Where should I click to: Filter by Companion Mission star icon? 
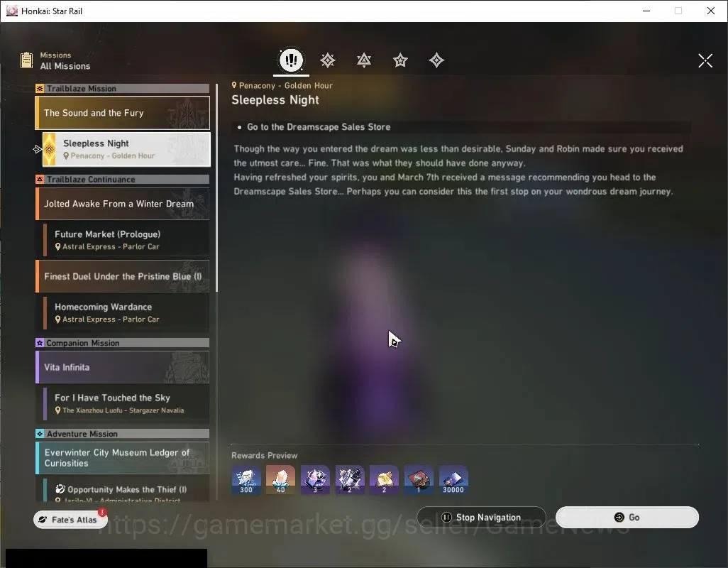click(400, 60)
